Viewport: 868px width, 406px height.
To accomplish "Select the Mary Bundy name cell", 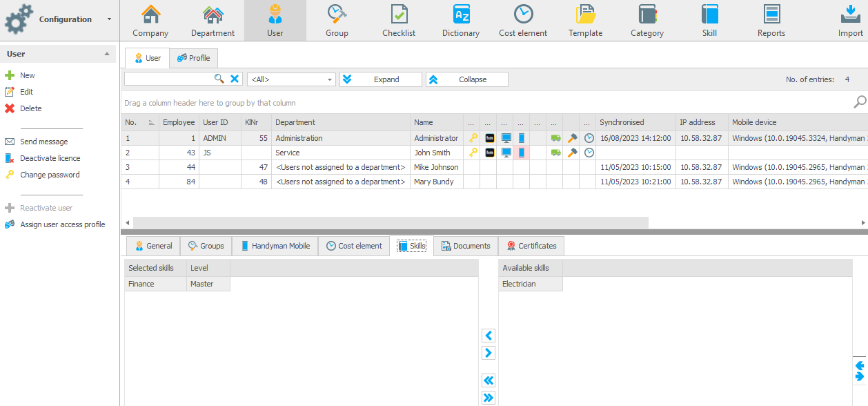I will [437, 182].
